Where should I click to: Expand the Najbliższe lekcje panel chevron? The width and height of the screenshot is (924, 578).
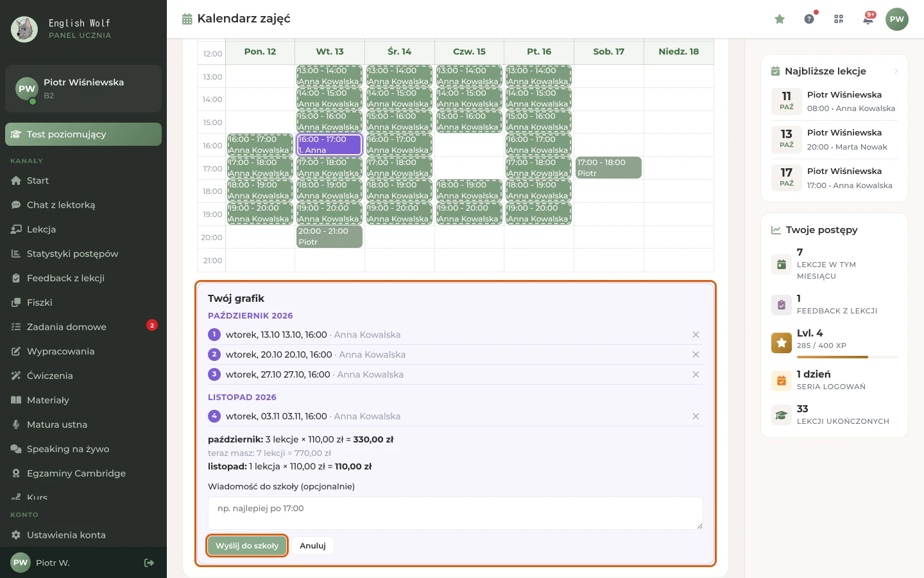click(x=896, y=71)
